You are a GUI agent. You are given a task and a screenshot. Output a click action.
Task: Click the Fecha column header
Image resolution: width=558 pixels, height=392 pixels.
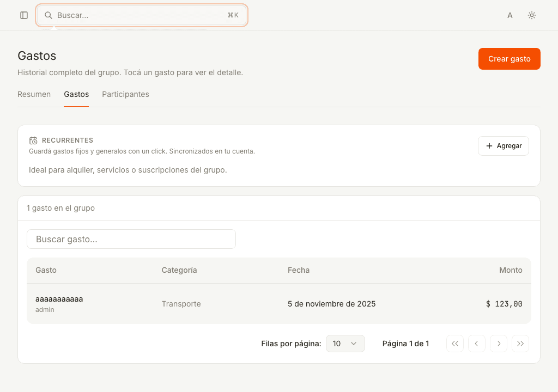pos(299,271)
